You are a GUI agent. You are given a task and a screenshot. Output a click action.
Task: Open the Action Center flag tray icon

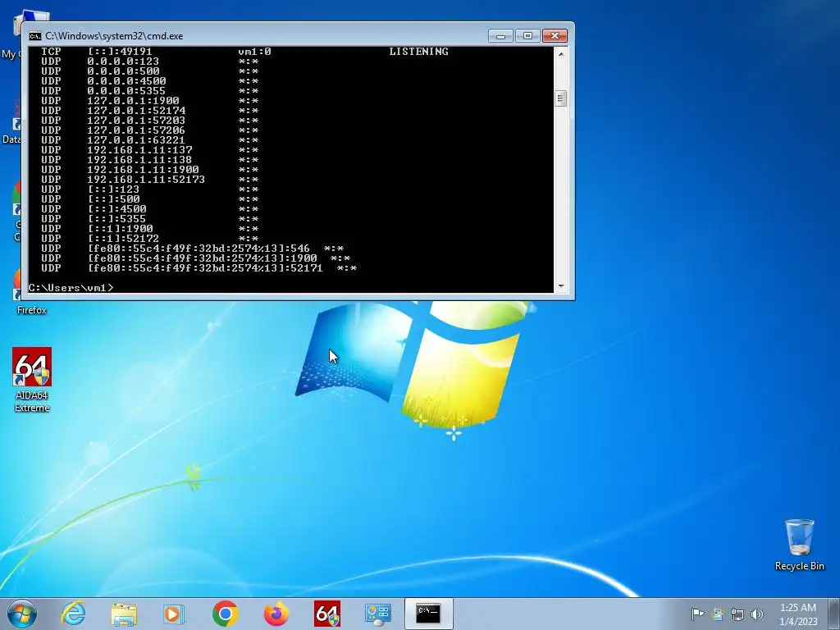[697, 614]
